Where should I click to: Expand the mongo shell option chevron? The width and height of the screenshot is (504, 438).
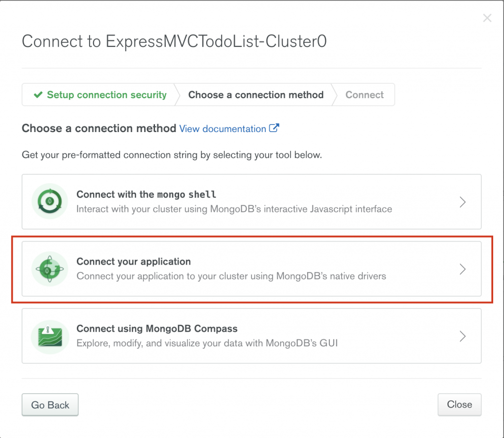(x=462, y=202)
